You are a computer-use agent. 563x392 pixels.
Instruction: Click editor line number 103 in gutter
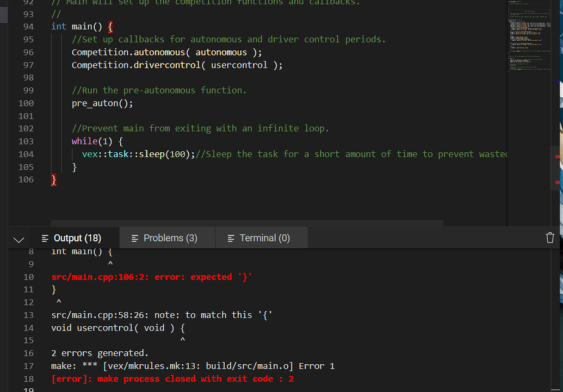(26, 141)
